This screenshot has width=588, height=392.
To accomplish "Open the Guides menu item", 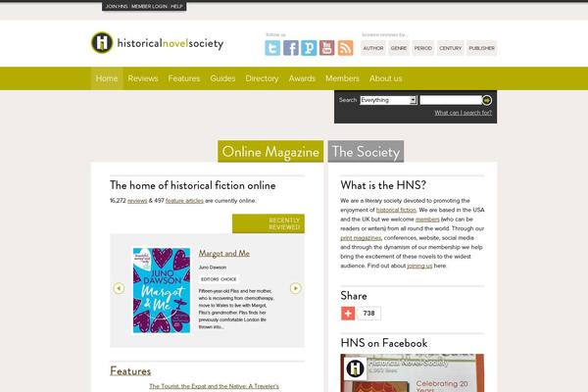I will click(x=222, y=78).
